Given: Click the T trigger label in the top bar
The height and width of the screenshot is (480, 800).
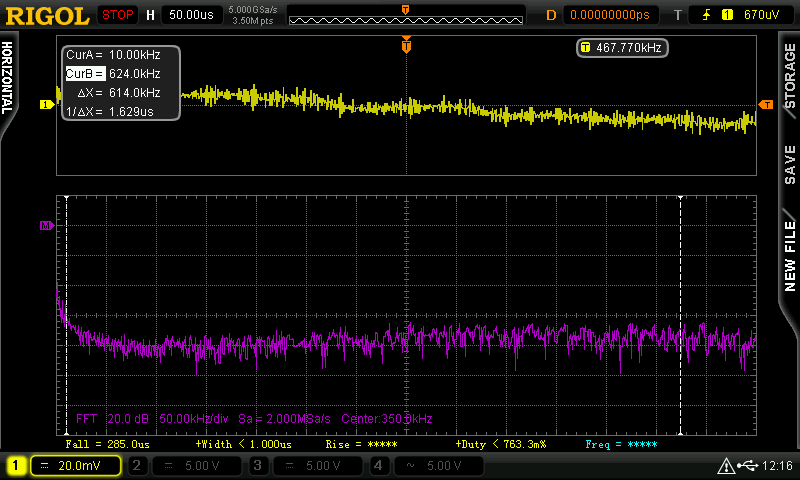Looking at the screenshot, I should 678,15.
